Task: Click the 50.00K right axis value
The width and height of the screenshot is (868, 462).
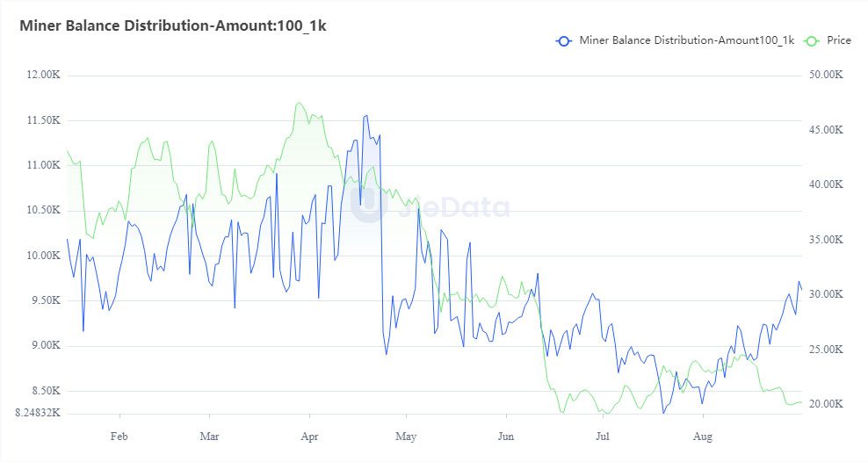Action: pos(827,75)
